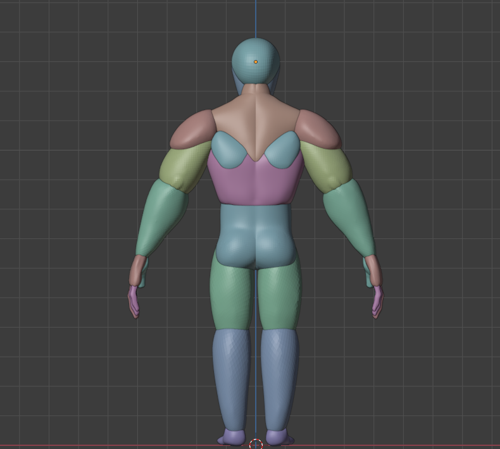The height and width of the screenshot is (449, 500).
Task: Select the left light-blue shoulder blade piece
Action: pyautogui.click(x=228, y=149)
